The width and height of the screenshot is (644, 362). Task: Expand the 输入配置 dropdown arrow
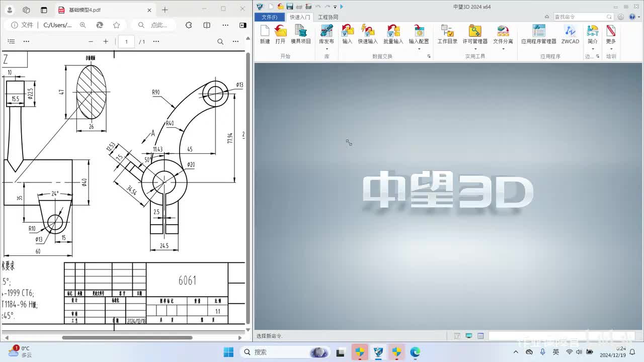point(419,49)
